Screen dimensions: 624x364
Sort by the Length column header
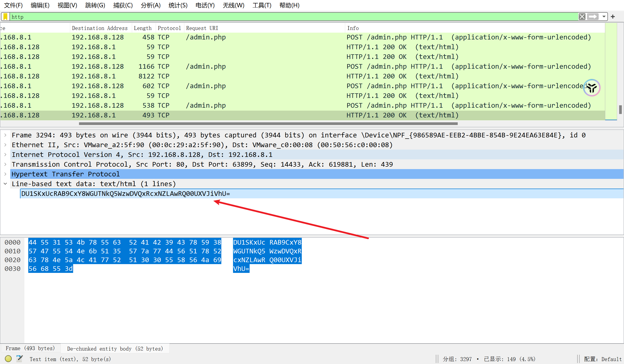[x=143, y=28]
